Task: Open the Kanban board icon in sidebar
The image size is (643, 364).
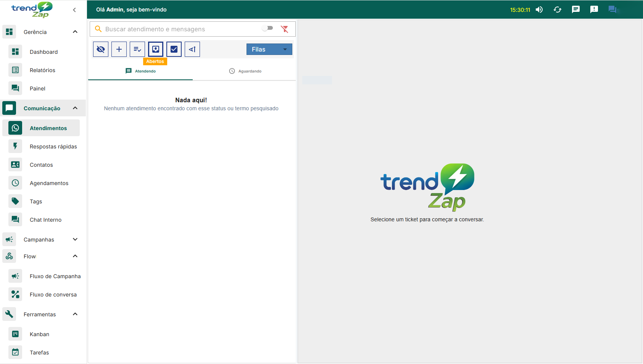Action: tap(15, 334)
